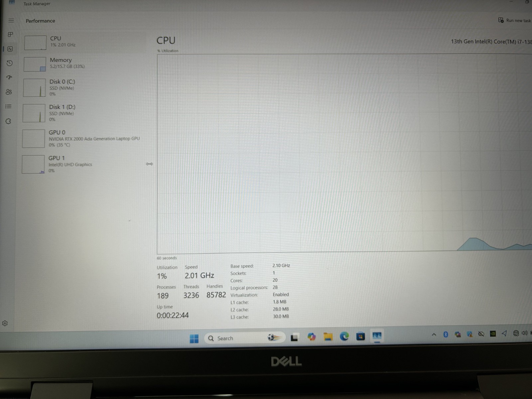Click the Bluetooth tray icon
The height and width of the screenshot is (399, 532).
point(446,334)
